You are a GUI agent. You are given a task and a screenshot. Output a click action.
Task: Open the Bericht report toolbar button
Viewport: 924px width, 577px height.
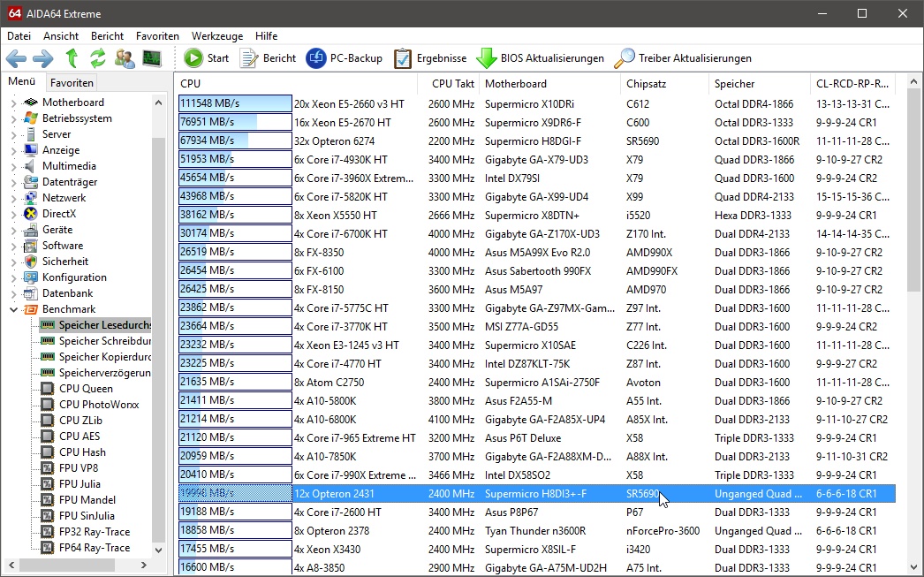point(268,58)
